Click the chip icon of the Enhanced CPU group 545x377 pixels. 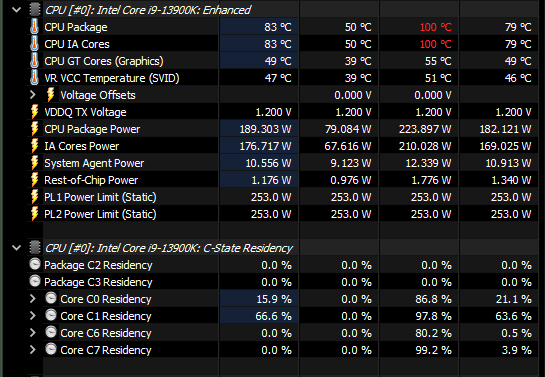coord(35,10)
